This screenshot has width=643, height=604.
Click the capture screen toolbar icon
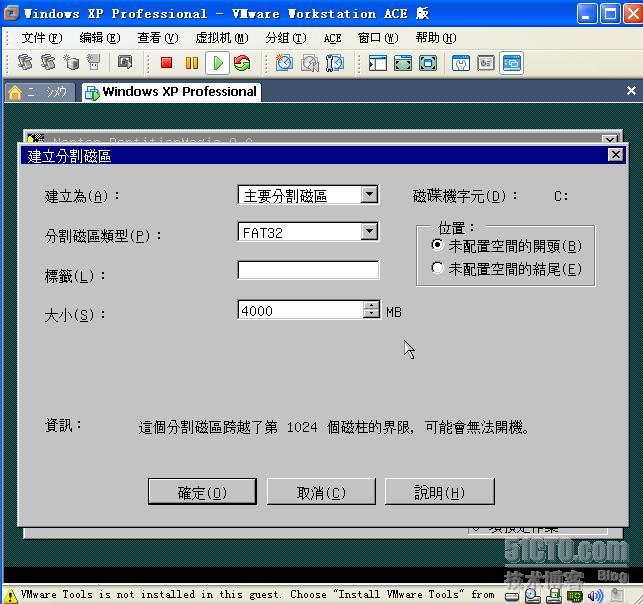125,62
